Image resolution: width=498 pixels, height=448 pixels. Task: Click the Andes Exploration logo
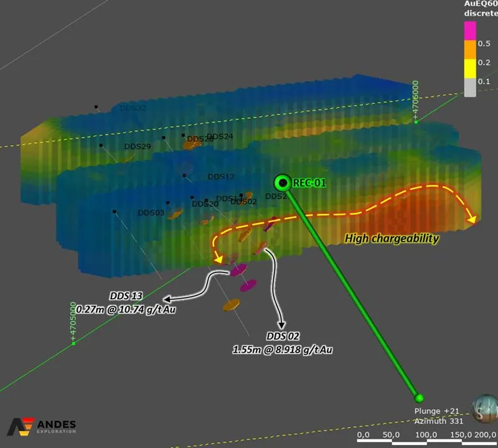pos(42,427)
